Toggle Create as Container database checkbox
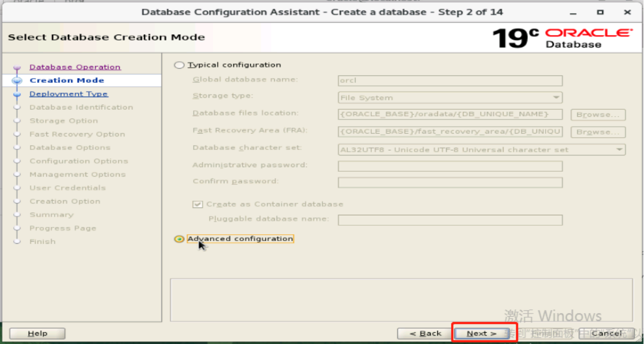Screen dimensions: 644x344 point(198,204)
